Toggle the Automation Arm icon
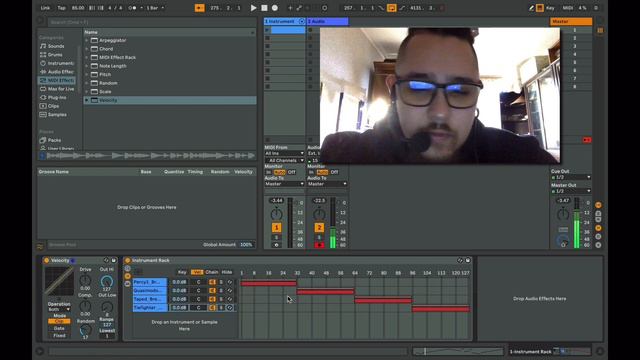 (299, 8)
